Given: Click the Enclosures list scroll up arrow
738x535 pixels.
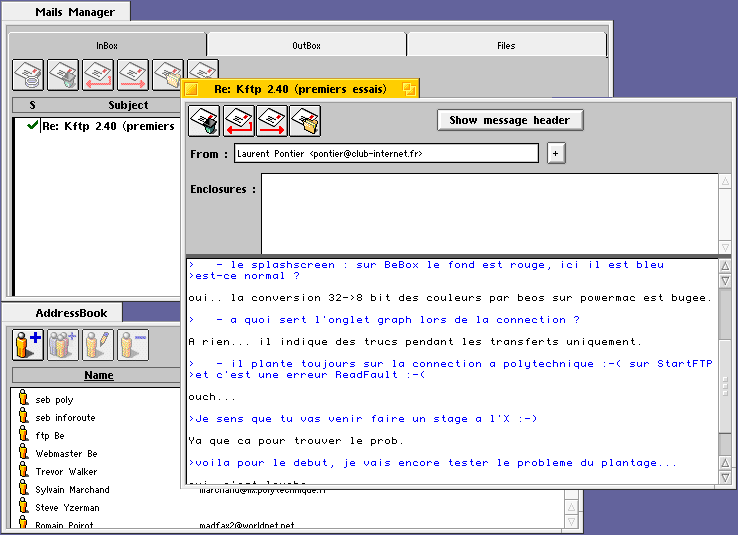Looking at the screenshot, I should click(x=725, y=181).
